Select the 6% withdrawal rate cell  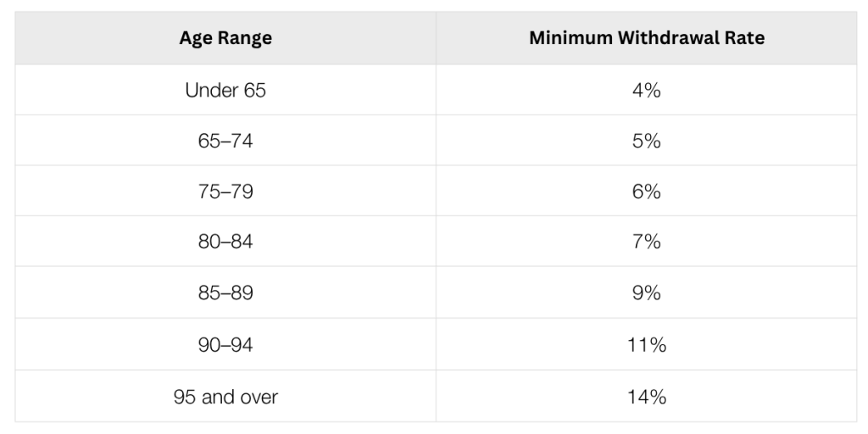[646, 192]
